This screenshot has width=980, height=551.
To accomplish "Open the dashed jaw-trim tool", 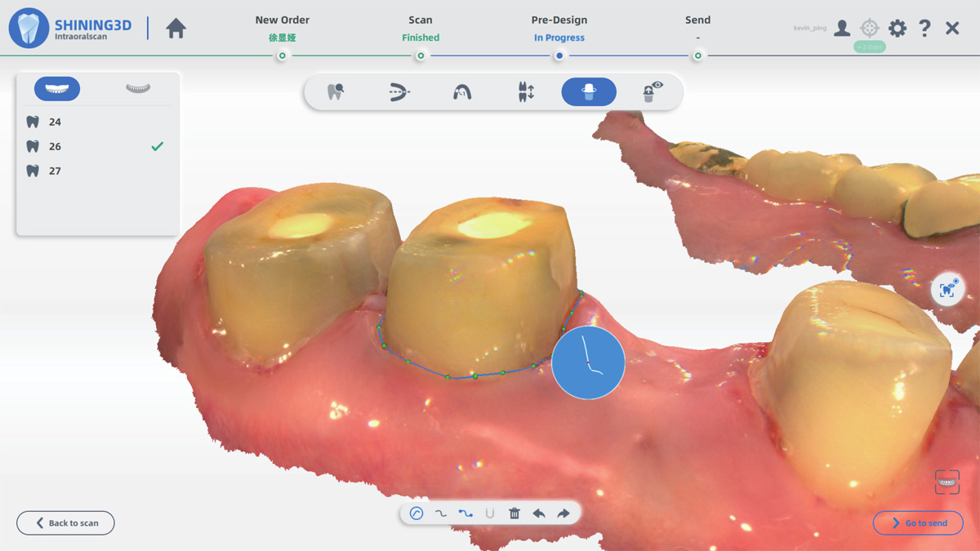I will 399,91.
